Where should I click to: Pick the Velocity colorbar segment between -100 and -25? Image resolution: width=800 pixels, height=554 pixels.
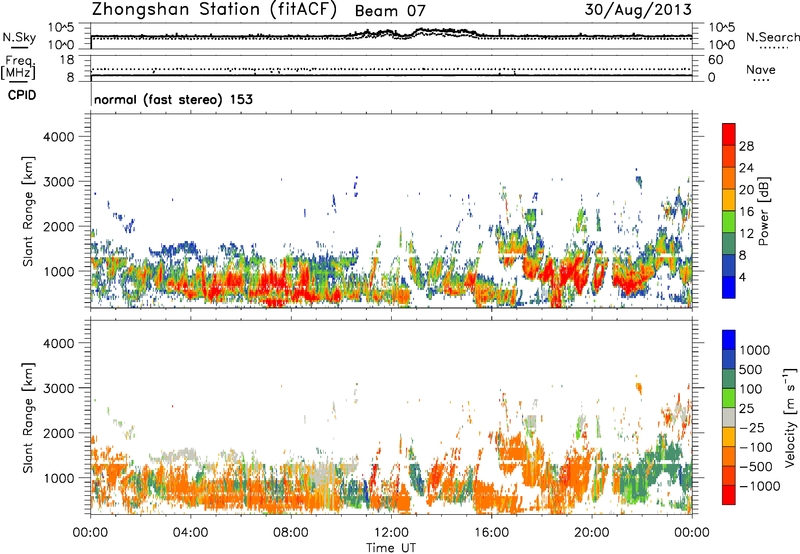pos(729,436)
